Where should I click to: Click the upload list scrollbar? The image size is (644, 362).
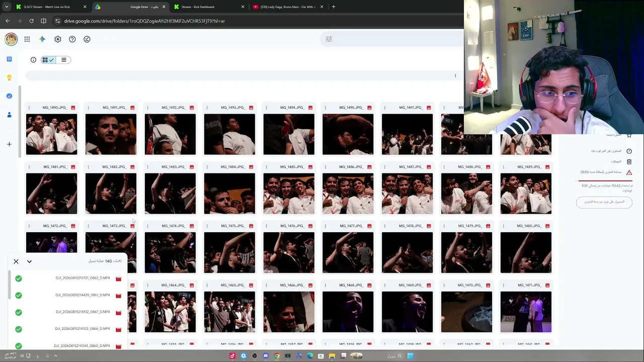(10, 285)
